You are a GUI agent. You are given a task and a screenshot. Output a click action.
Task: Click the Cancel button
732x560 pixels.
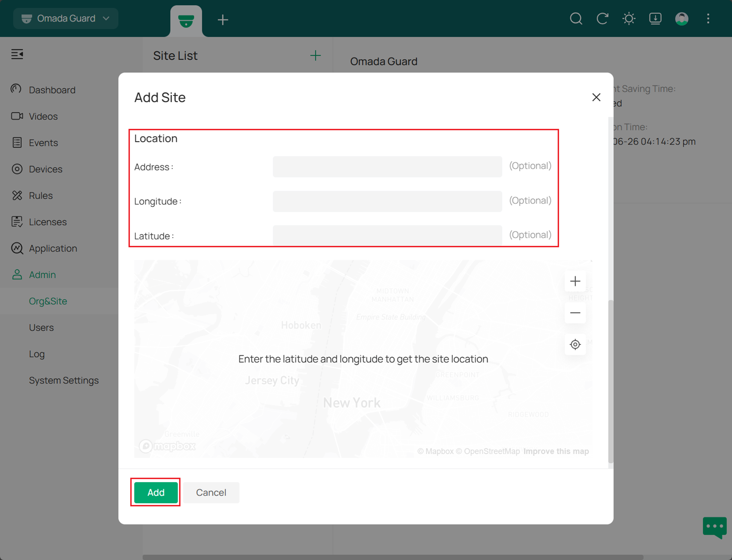pos(211,492)
